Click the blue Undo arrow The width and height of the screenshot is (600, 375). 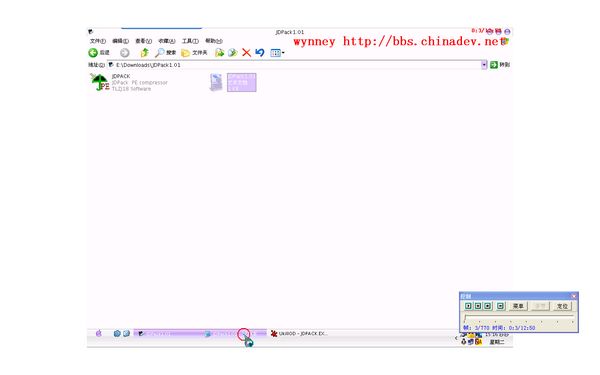coord(260,52)
